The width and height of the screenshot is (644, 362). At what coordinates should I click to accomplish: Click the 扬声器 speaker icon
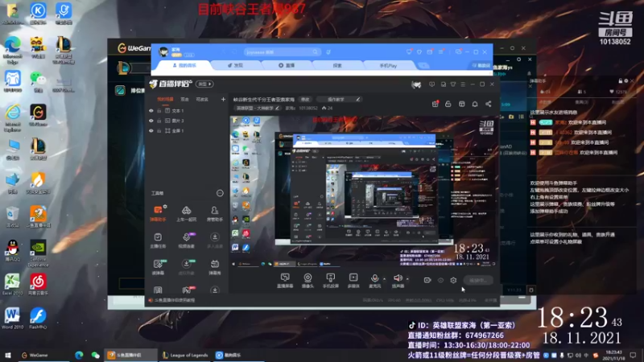pos(398,280)
